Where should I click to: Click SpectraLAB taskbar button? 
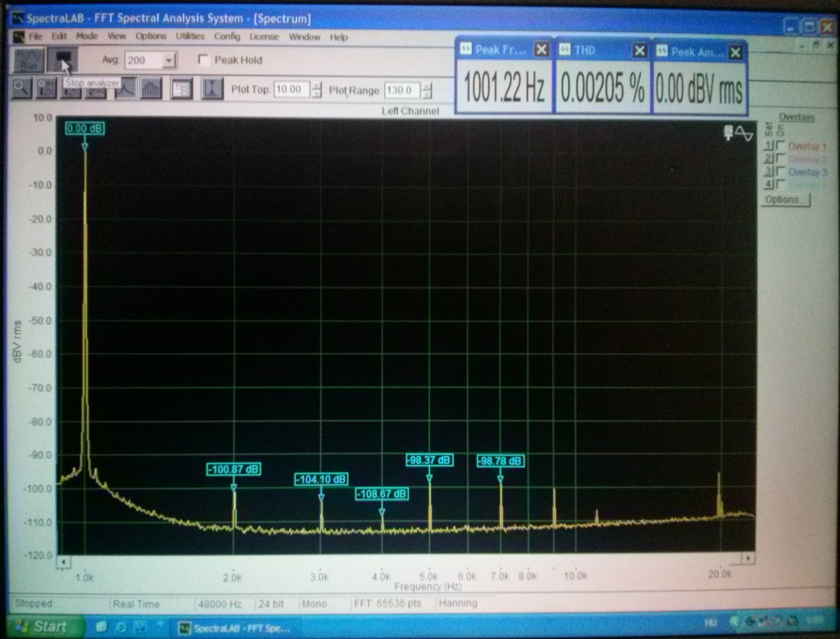(235, 628)
